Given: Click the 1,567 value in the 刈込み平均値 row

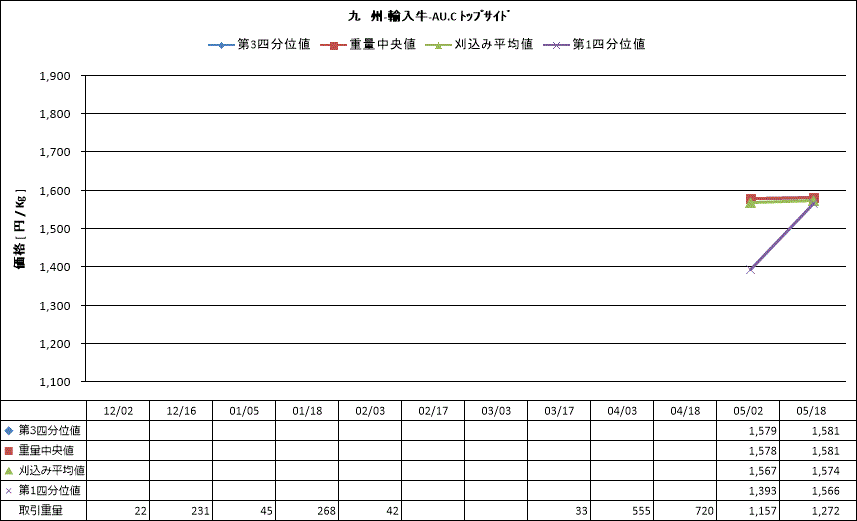Looking at the screenshot, I should coord(762,471).
